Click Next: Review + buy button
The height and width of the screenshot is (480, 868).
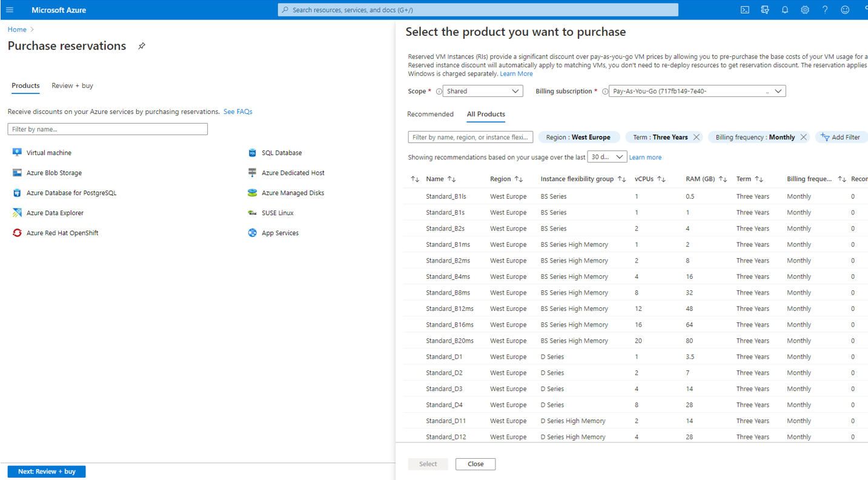[47, 472]
